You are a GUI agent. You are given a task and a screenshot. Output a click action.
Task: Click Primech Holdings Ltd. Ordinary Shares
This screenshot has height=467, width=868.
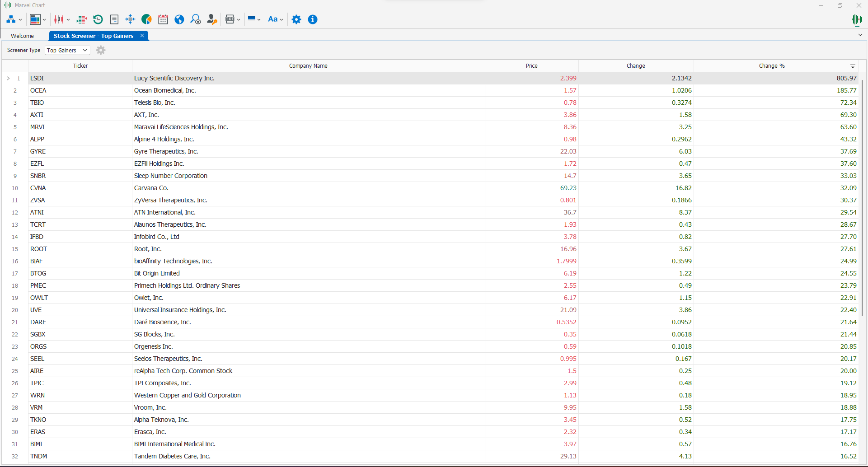[x=187, y=285]
